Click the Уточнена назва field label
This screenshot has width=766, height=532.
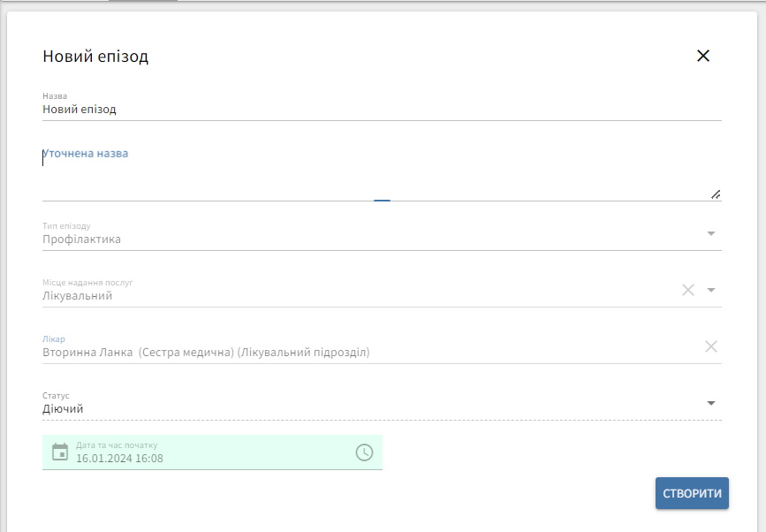[x=87, y=154]
